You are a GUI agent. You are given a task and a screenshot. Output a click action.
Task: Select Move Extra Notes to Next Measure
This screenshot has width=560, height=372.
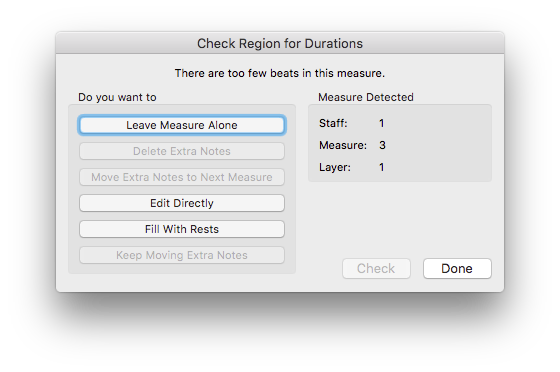pyautogui.click(x=182, y=177)
